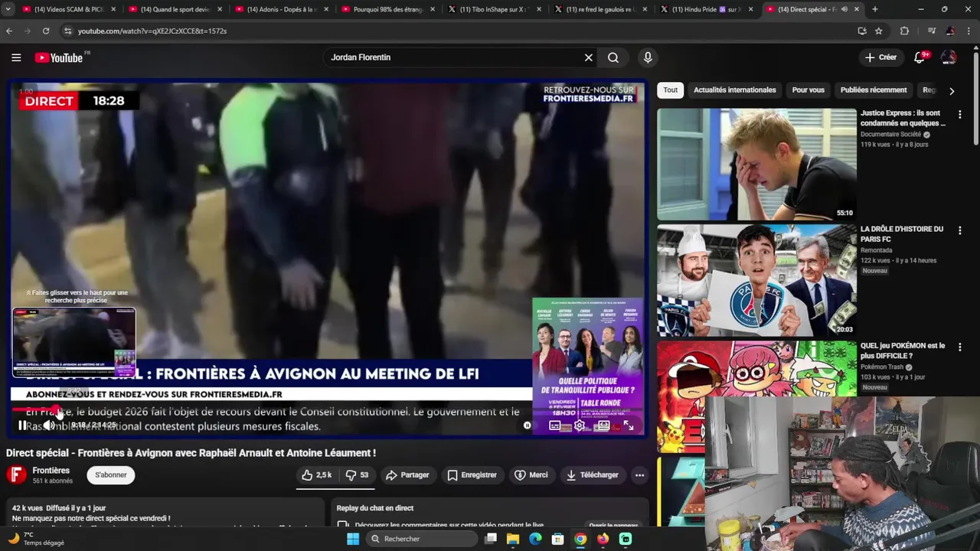This screenshot has height=551, width=980.
Task: Open the tab search dropdown arrow
Action: point(8,9)
